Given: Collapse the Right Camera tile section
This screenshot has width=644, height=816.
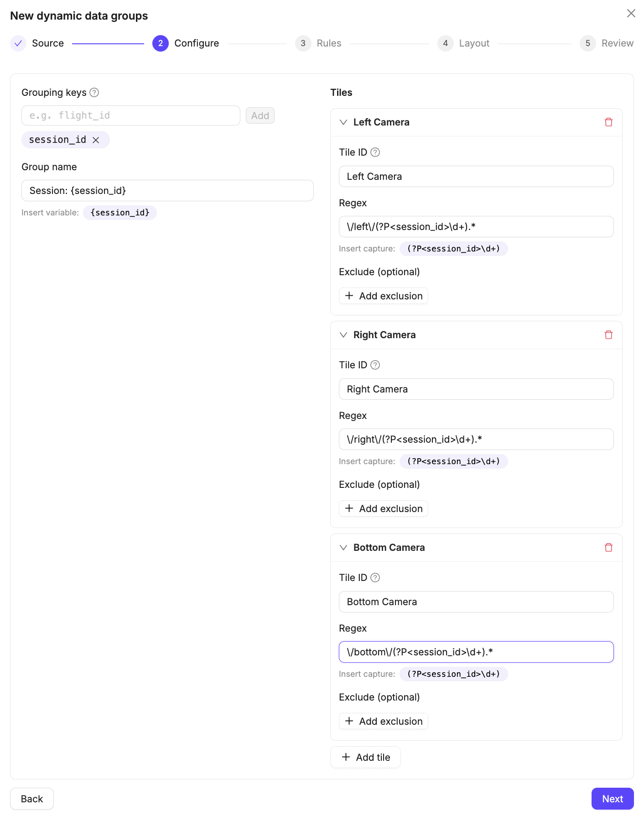Looking at the screenshot, I should pos(343,335).
